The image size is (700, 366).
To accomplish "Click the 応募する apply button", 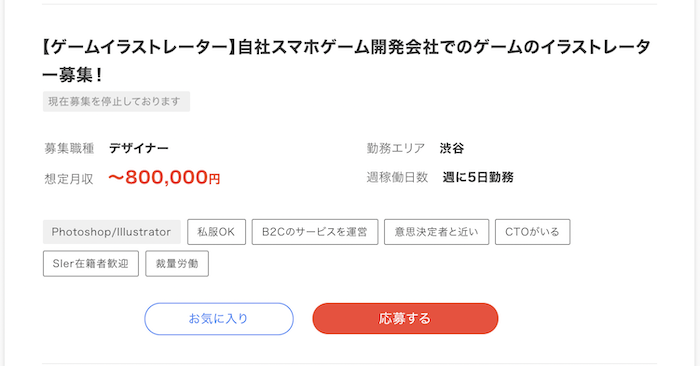I will (405, 318).
